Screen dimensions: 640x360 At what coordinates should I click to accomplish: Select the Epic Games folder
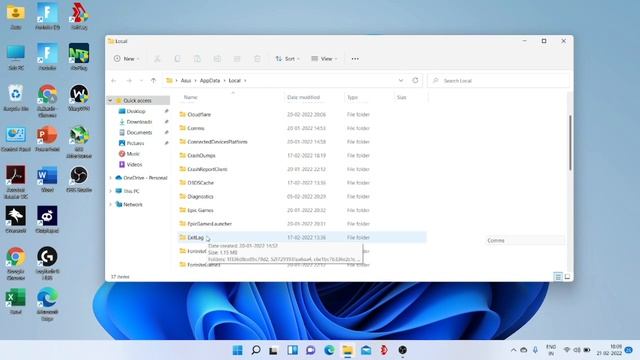302,210
